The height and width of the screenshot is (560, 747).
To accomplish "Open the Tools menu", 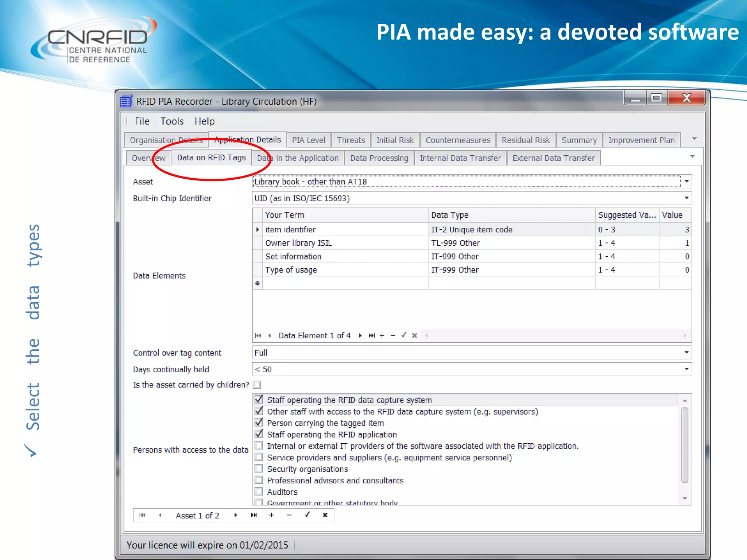I will pos(172,121).
